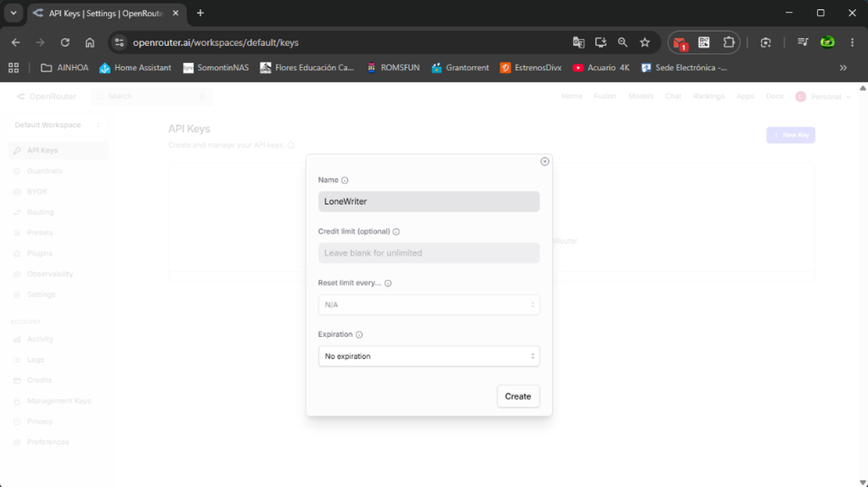
Task: Open BYOK in the sidebar
Action: (x=58, y=192)
